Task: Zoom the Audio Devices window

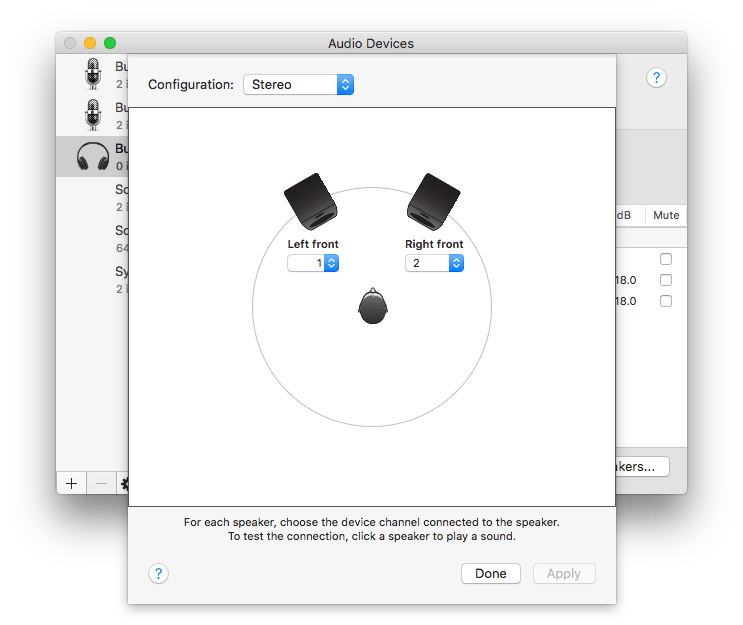Action: click(x=110, y=43)
